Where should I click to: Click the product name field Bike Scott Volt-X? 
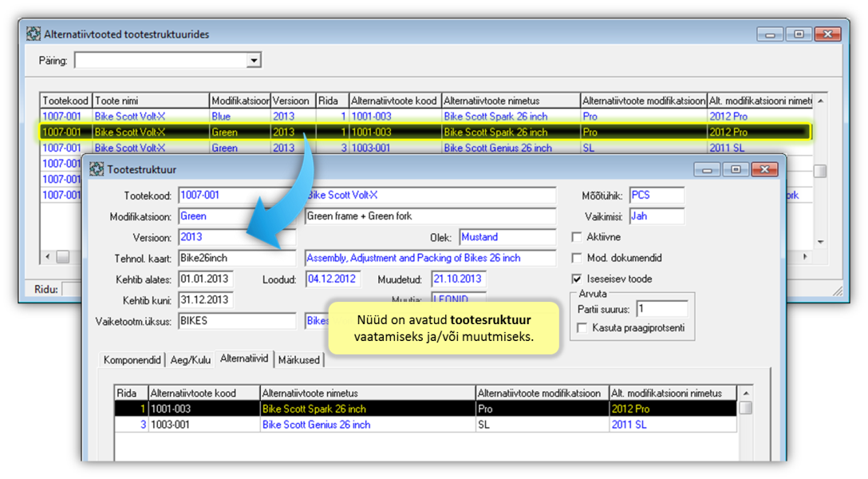coord(430,196)
